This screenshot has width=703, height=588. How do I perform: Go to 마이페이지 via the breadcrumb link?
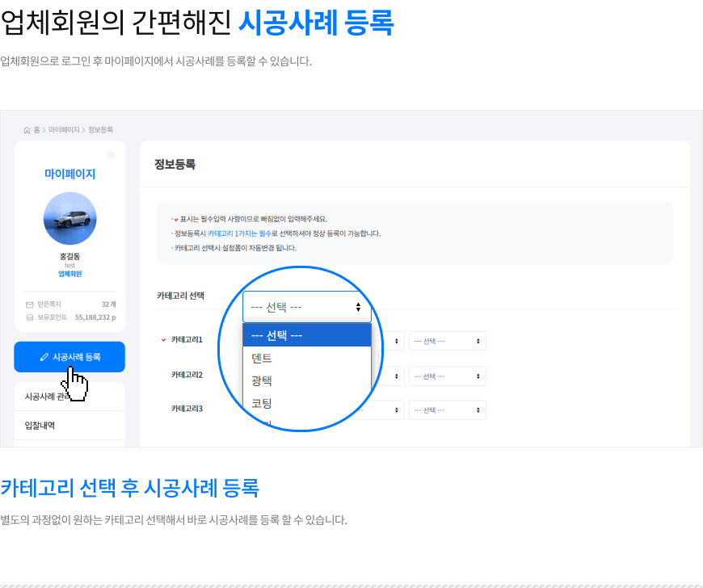point(64,130)
